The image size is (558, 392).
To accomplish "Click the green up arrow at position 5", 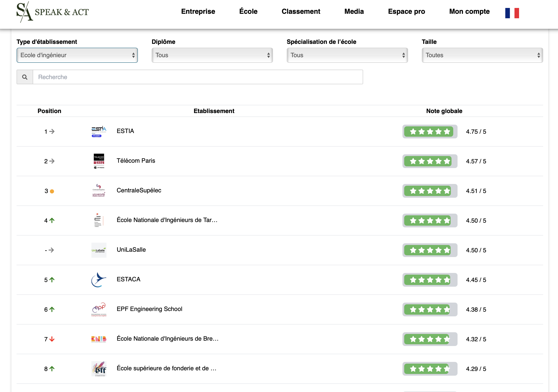I will (x=52, y=280).
